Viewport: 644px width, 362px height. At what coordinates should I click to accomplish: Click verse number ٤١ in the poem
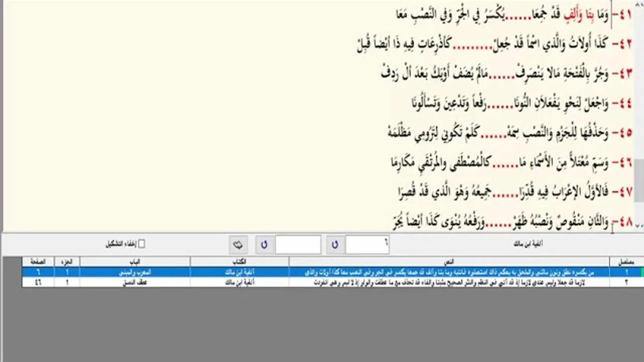click(625, 15)
